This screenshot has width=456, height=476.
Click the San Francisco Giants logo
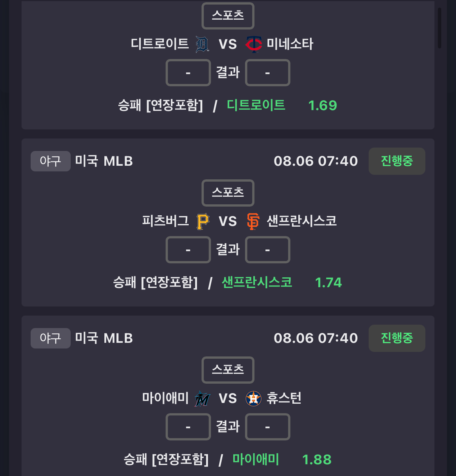click(x=253, y=221)
